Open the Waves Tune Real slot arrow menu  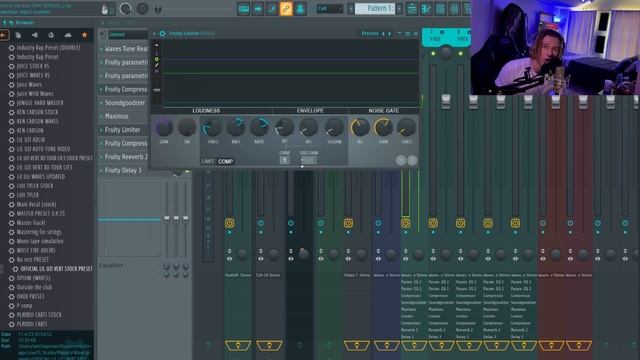point(101,49)
